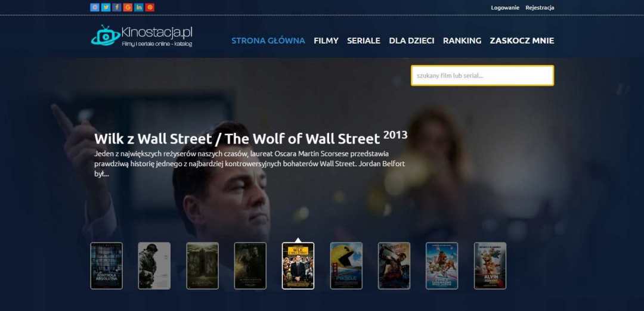
Task: Open the Dla Dzieci section
Action: (411, 41)
